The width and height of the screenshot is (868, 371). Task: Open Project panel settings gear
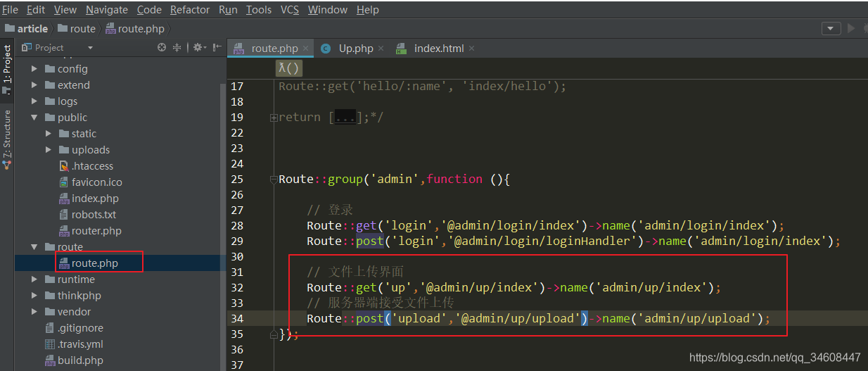pos(199,48)
